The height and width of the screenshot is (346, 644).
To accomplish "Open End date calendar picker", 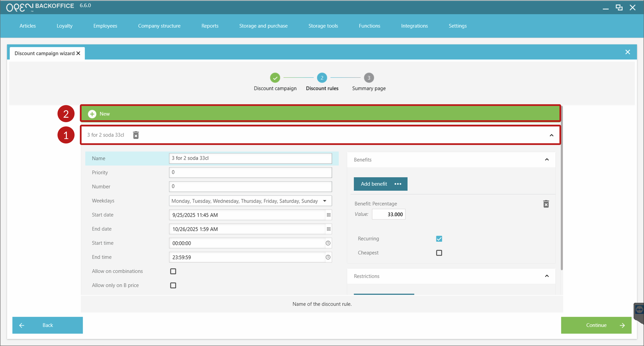I will point(329,229).
